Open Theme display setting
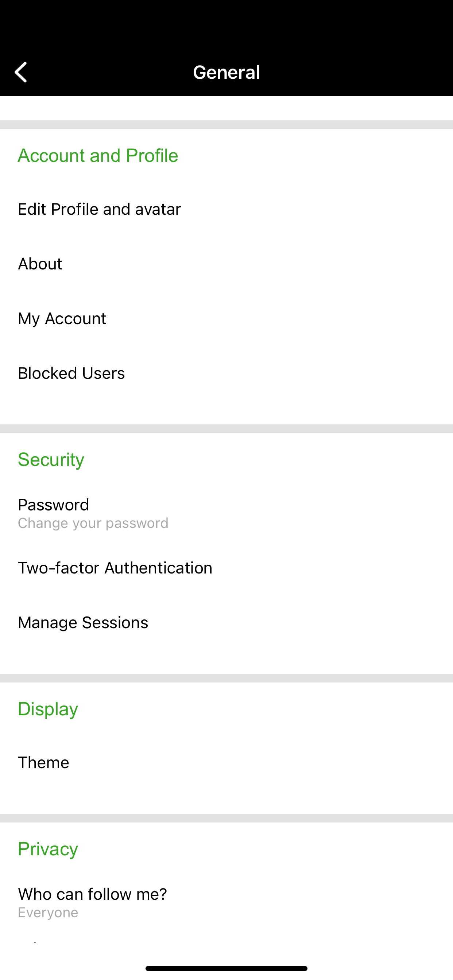Viewport: 453px width, 980px height. coord(226,763)
